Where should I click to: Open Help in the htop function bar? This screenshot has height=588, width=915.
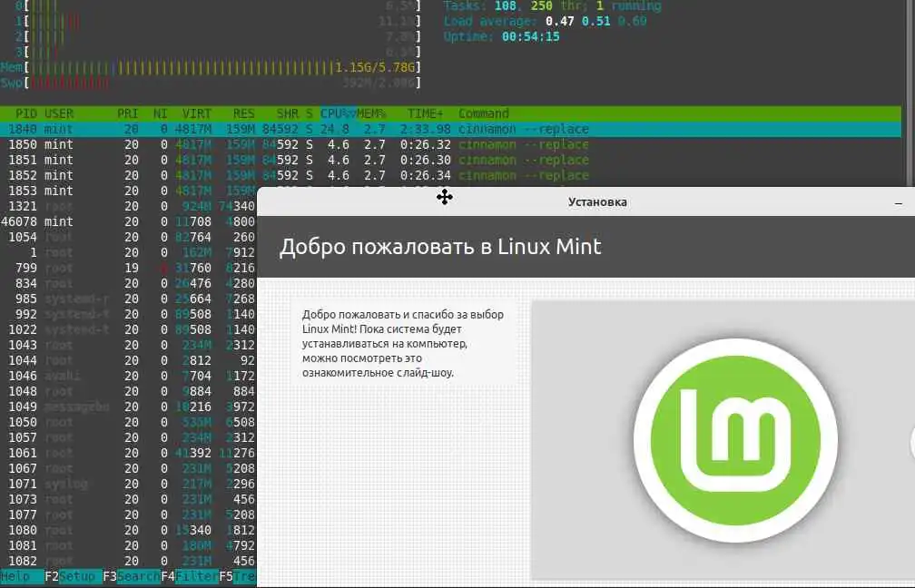click(22, 576)
